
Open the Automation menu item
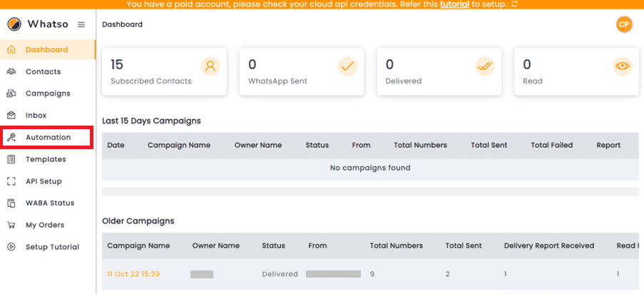[x=46, y=137]
